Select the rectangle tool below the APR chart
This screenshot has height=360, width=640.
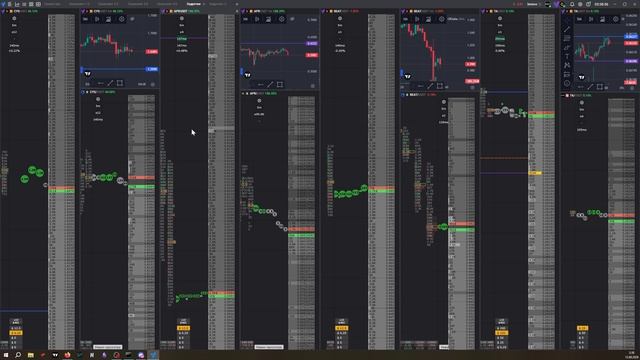click(280, 84)
